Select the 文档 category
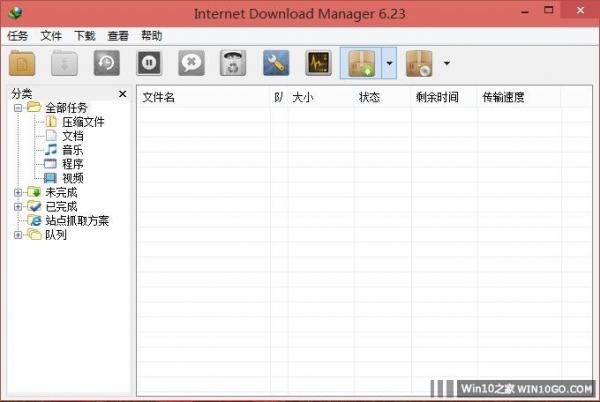 (x=73, y=136)
